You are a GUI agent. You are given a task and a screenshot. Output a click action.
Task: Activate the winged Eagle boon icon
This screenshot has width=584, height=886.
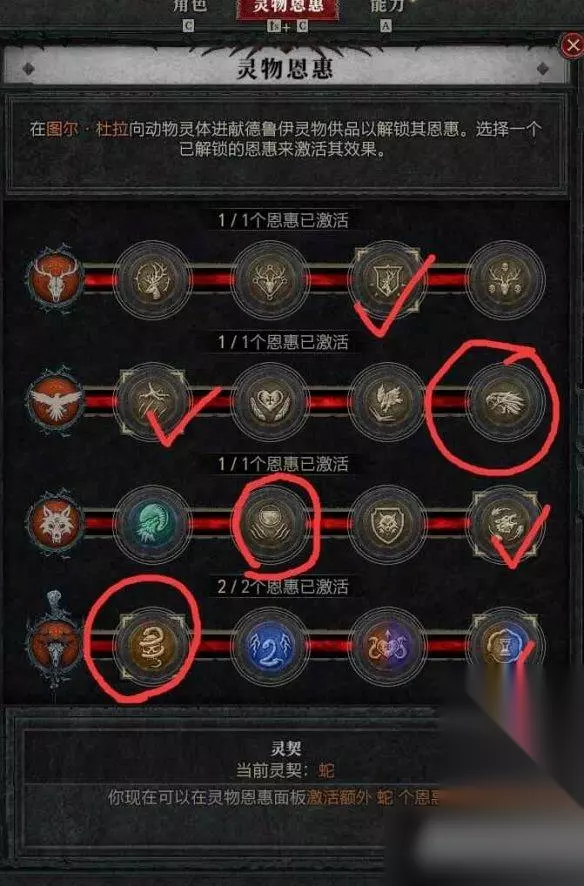387,402
